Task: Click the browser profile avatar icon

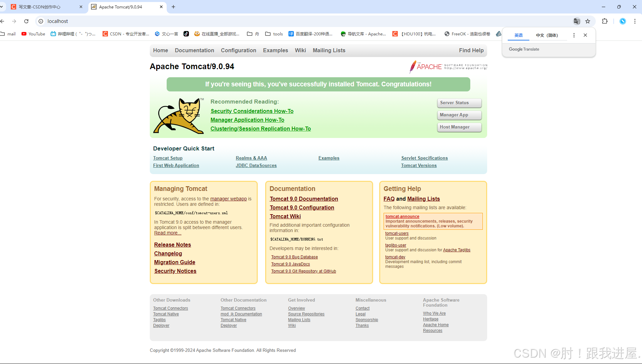Action: pos(622,21)
